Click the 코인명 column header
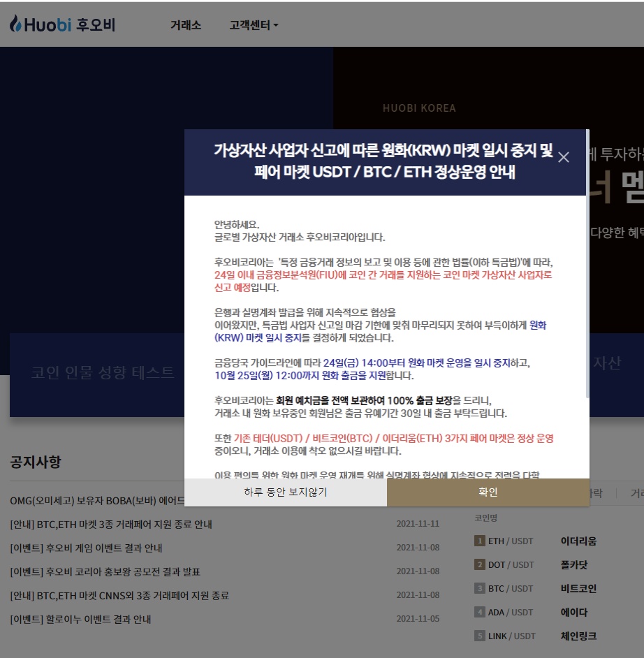This screenshot has height=658, width=644. (486, 518)
